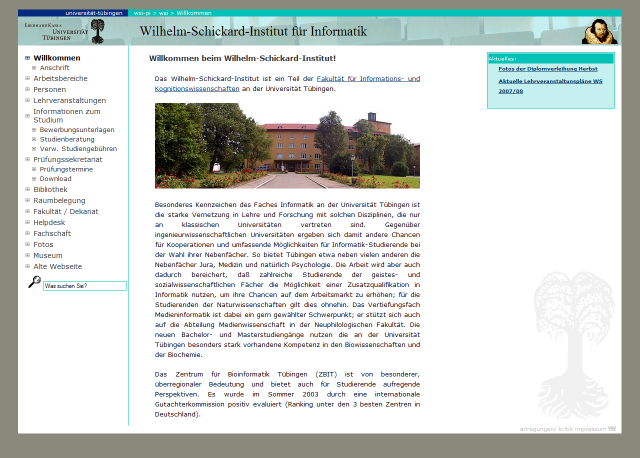Viewport: 640px width, 458px height.
Task: Click the Willkommen breadcrumb
Action: (x=194, y=13)
